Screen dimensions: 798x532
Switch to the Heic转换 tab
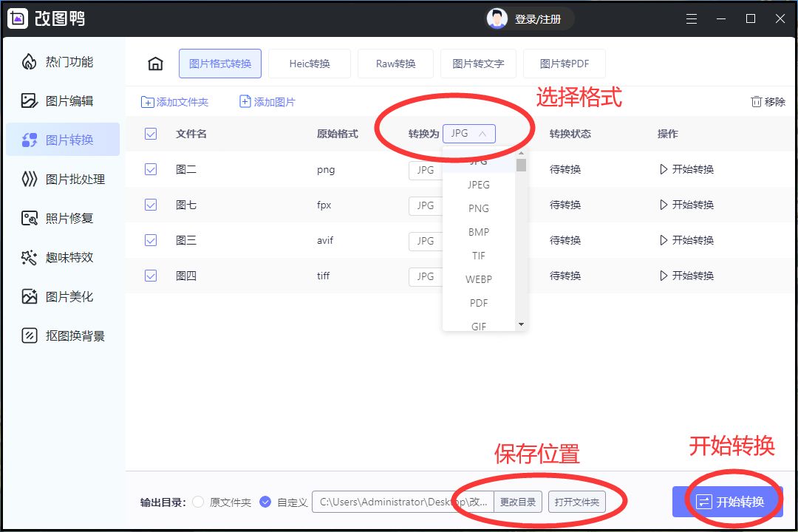pos(310,64)
